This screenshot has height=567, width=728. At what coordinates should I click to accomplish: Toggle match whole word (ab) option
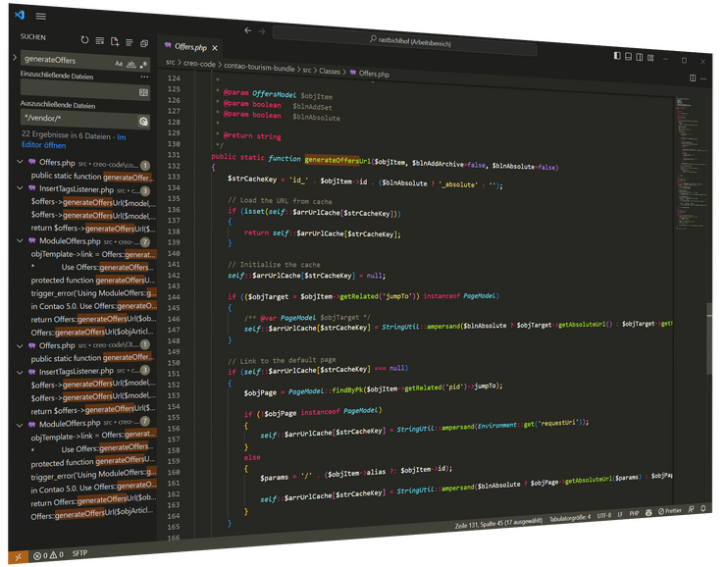click(x=131, y=64)
